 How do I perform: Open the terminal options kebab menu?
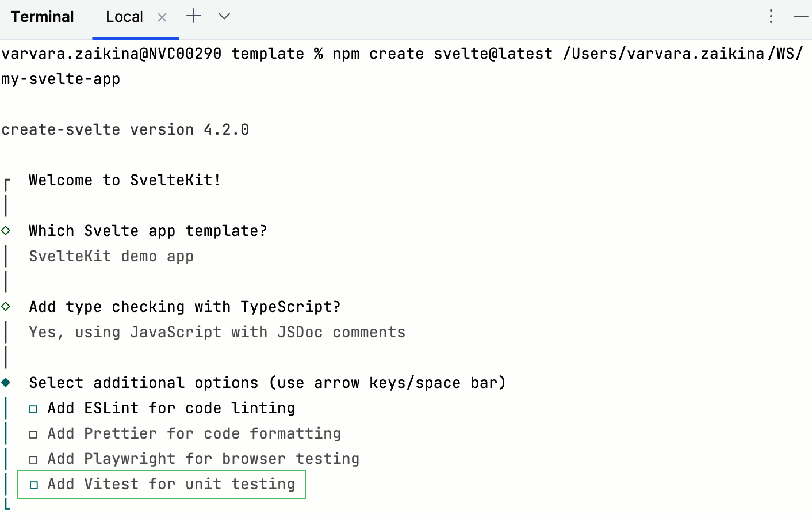pyautogui.click(x=771, y=16)
